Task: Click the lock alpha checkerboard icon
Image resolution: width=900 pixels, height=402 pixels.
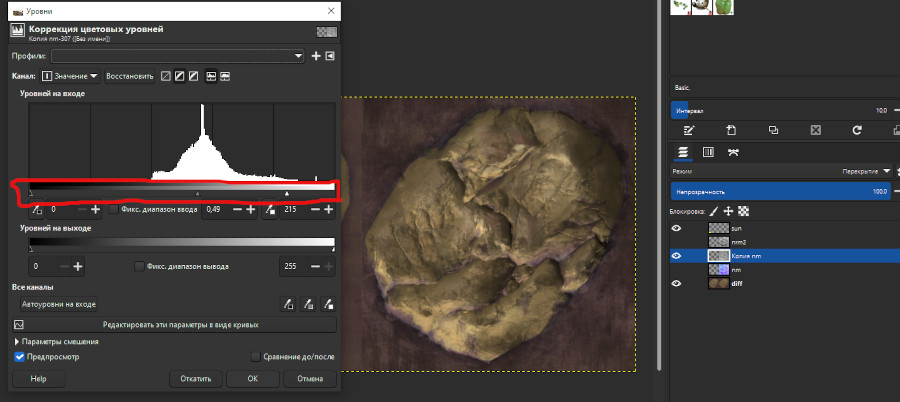Action: point(743,211)
